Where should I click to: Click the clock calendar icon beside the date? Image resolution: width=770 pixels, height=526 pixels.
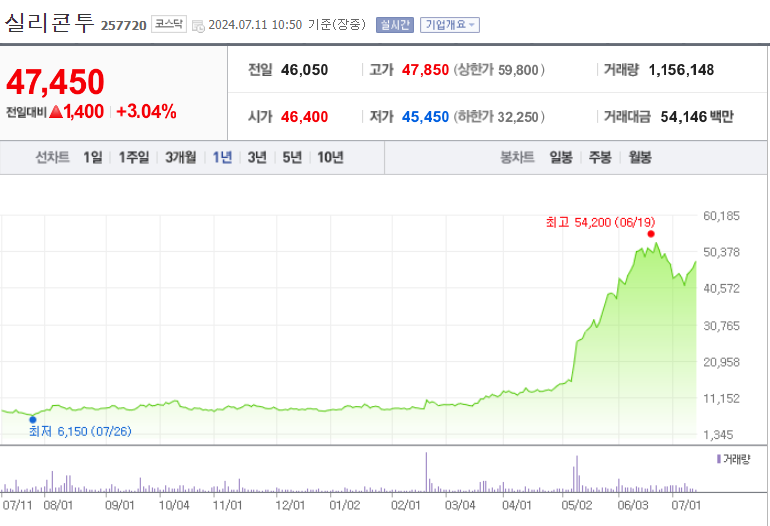198,26
